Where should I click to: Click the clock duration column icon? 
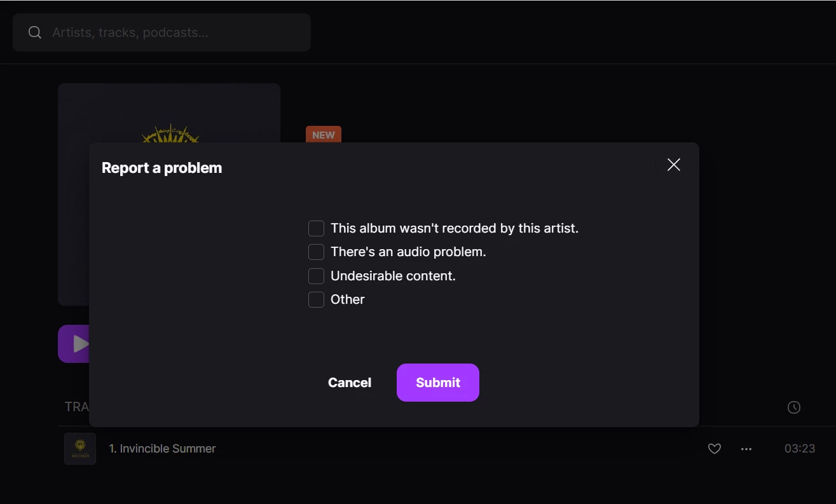pyautogui.click(x=793, y=407)
